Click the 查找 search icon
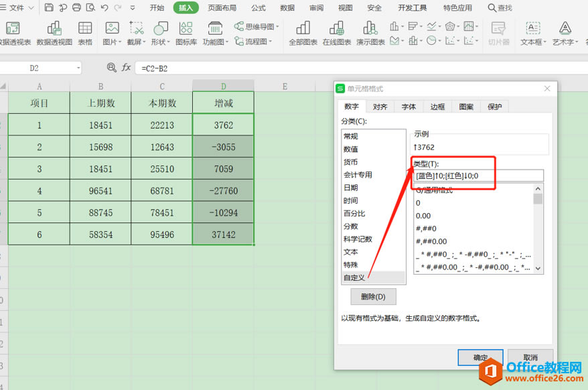588x390 pixels. point(500,7)
